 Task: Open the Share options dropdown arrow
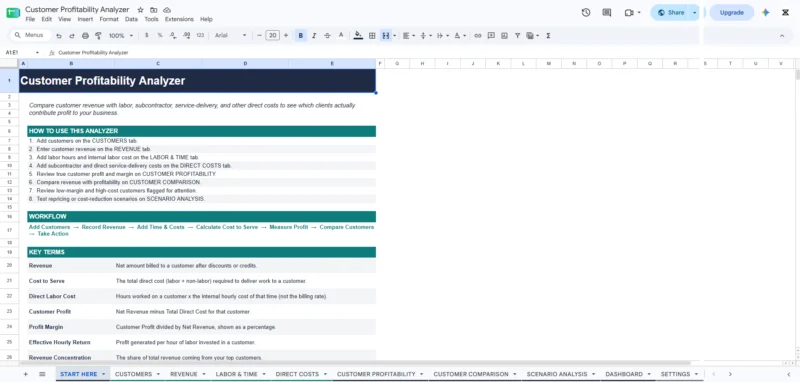click(x=694, y=13)
